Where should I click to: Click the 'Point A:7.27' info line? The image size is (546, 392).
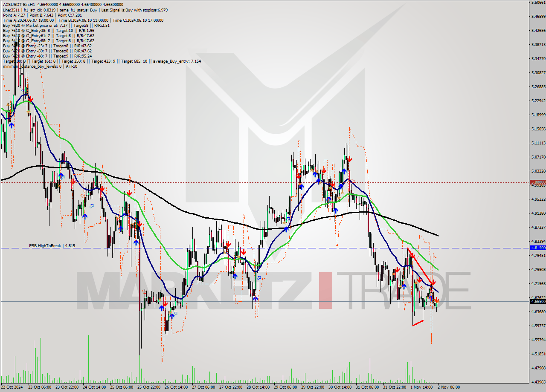[15, 15]
